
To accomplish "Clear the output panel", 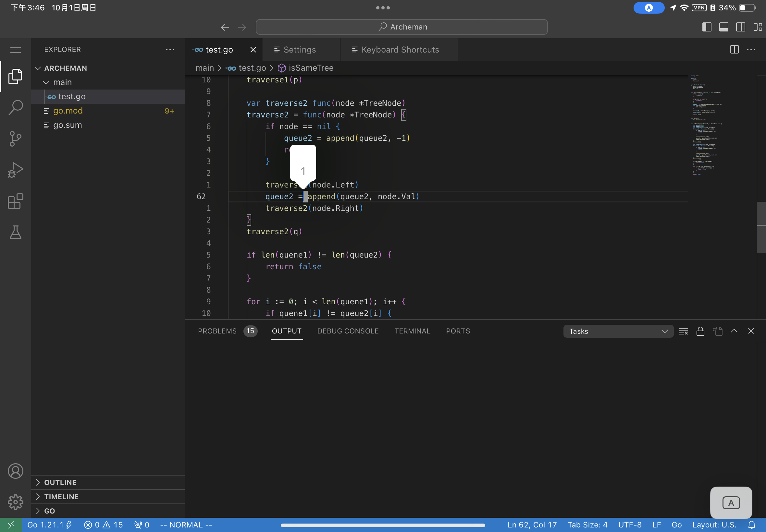I will point(683,331).
